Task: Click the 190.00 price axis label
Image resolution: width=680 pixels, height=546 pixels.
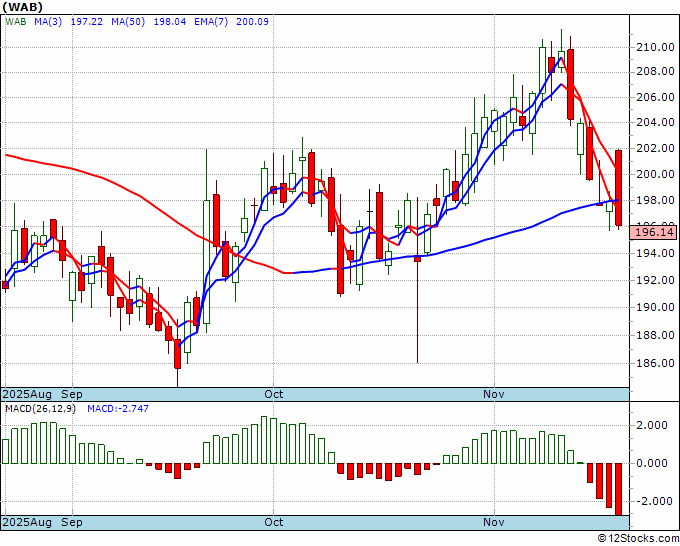Action: pyautogui.click(x=655, y=307)
